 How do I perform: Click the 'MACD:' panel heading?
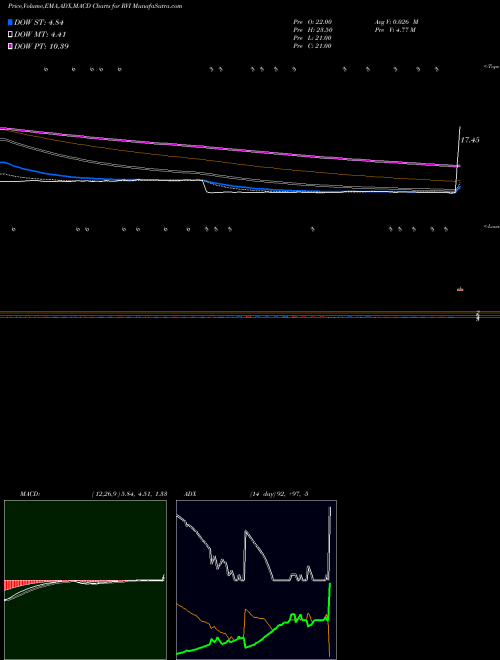click(x=30, y=494)
